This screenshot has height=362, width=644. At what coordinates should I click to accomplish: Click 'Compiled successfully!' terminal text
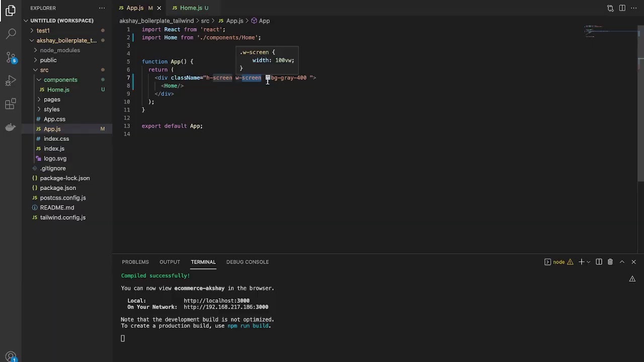[155, 276]
